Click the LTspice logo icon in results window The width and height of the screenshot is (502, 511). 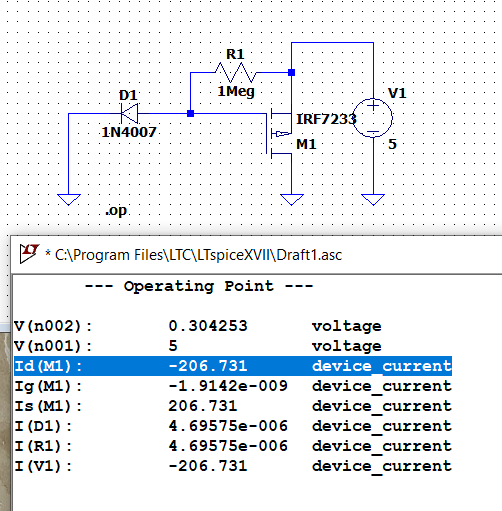(29, 253)
